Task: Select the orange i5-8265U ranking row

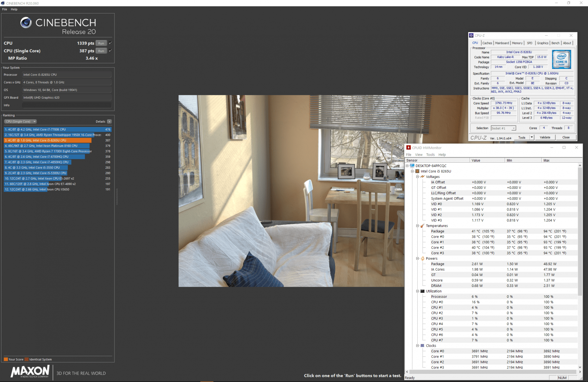Action: pyautogui.click(x=58, y=140)
